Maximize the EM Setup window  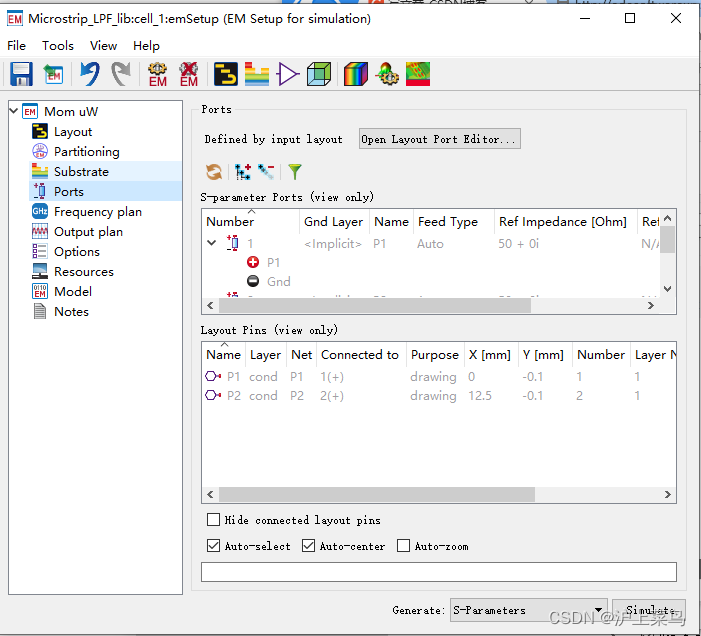(630, 18)
